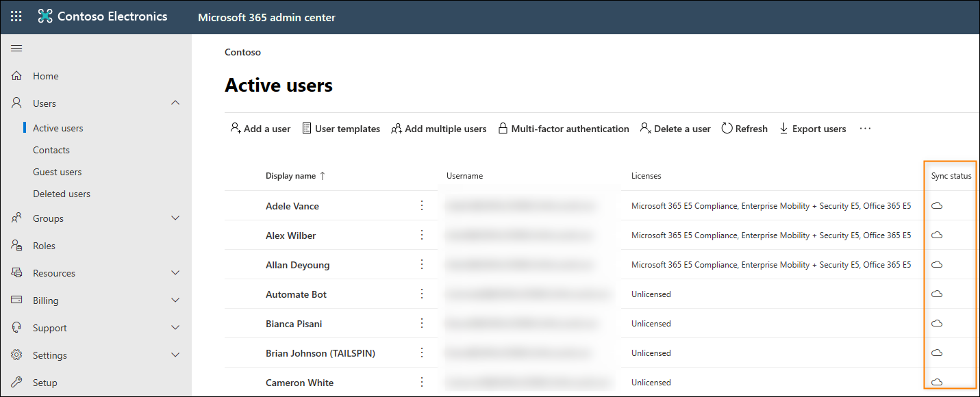Image resolution: width=980 pixels, height=397 pixels.
Task: Open Guest users in sidebar
Action: (x=58, y=172)
